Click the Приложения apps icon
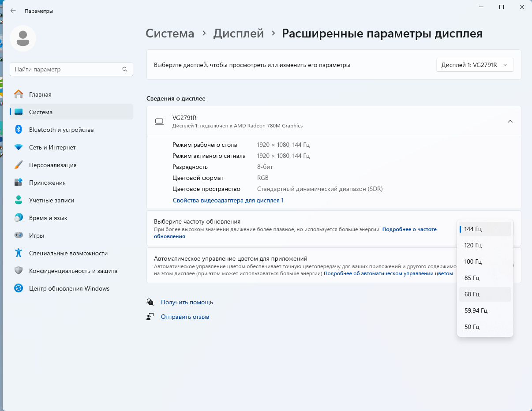This screenshot has width=532, height=411. coord(19,183)
